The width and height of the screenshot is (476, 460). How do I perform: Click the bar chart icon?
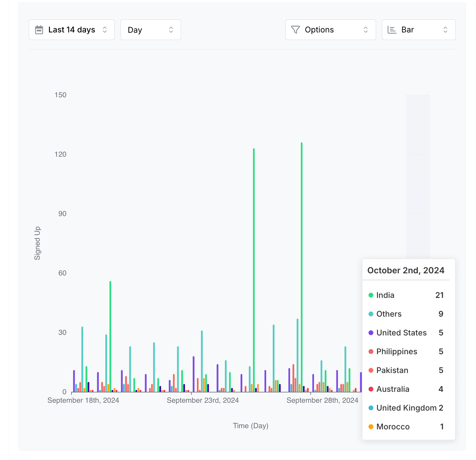tap(392, 30)
